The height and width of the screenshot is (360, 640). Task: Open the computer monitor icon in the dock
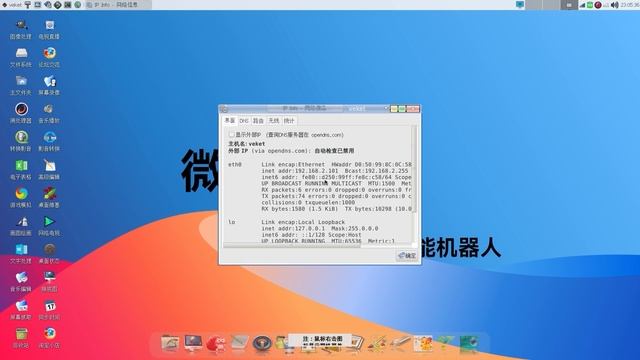(193, 343)
